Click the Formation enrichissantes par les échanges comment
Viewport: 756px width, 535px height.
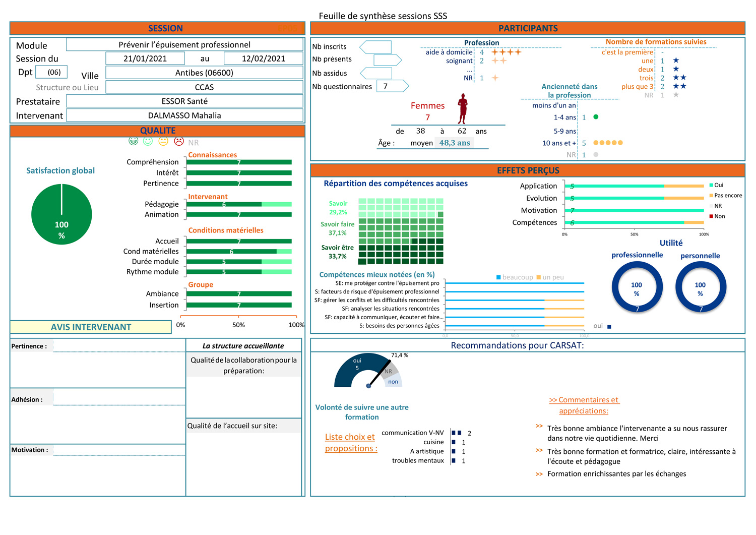click(x=616, y=474)
